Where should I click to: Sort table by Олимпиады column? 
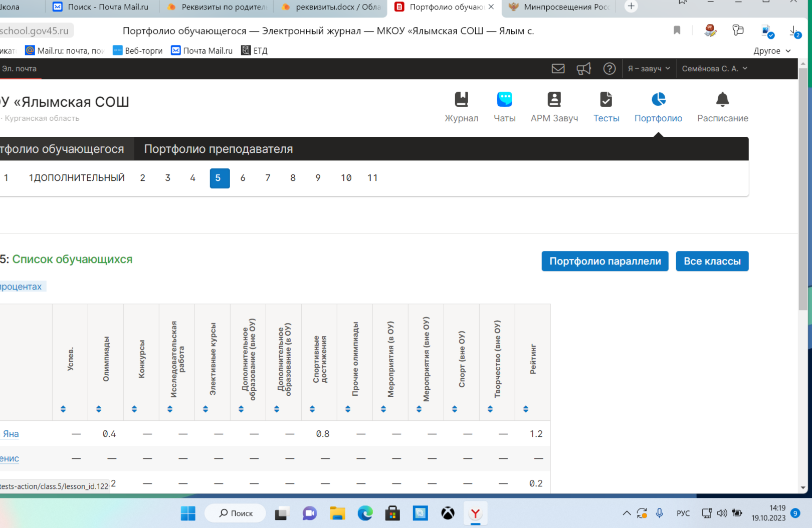click(99, 409)
